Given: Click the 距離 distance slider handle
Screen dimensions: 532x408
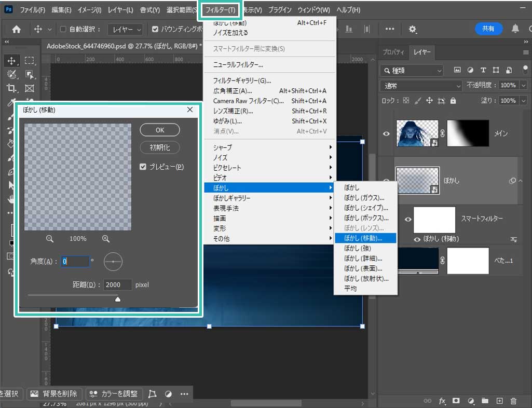Looking at the screenshot, I should coord(118,299).
